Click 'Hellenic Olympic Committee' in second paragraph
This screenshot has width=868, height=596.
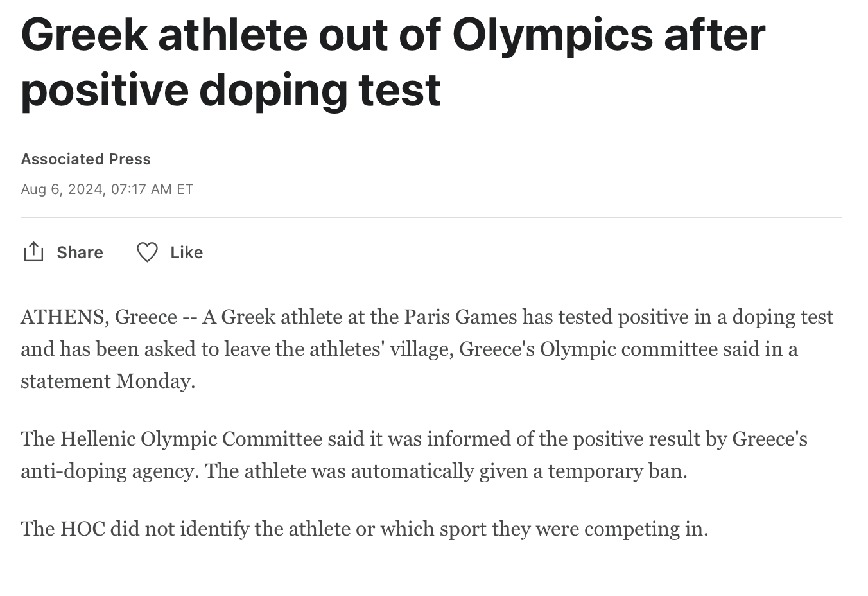(191, 439)
